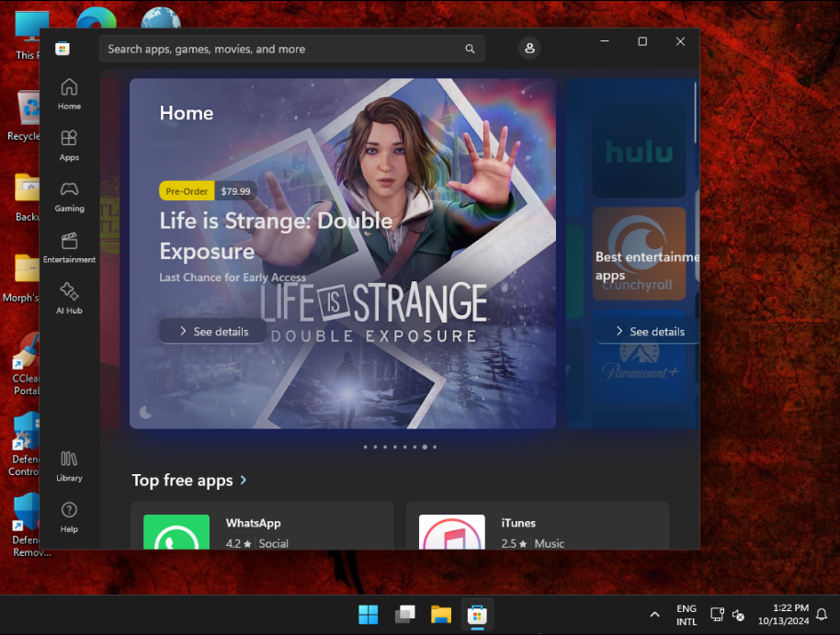Open Top free apps list
840x635 pixels.
pos(182,480)
